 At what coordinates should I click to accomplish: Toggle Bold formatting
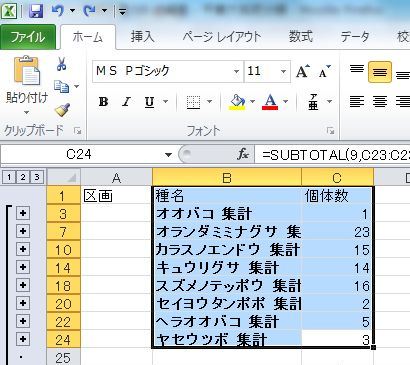coord(103,101)
